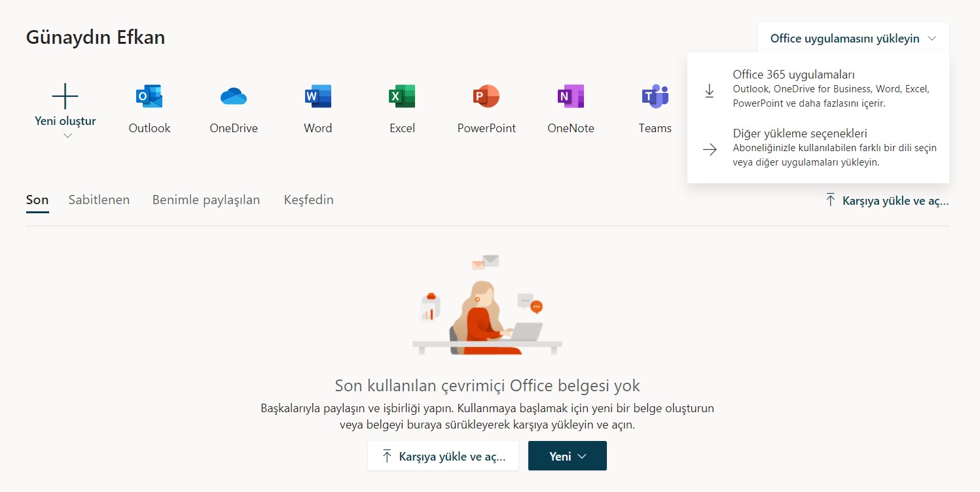
Task: Expand the chevron under Yeni oluştur
Action: [67, 136]
